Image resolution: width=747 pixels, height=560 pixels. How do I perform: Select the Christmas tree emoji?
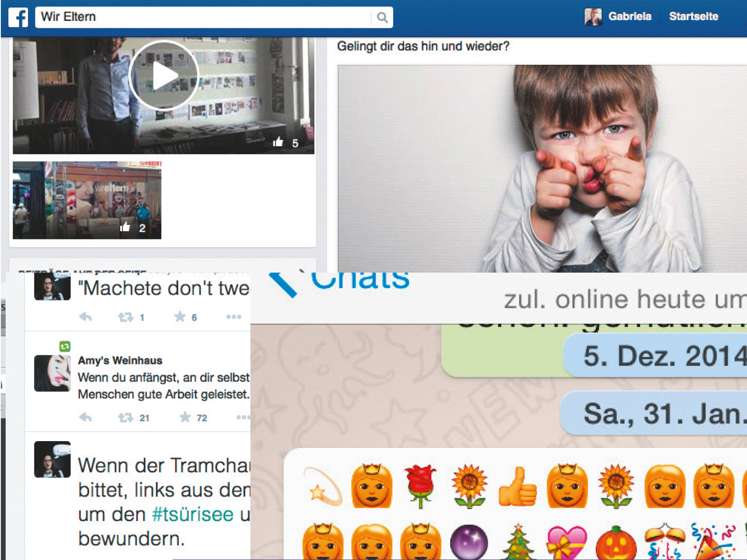tap(518, 542)
